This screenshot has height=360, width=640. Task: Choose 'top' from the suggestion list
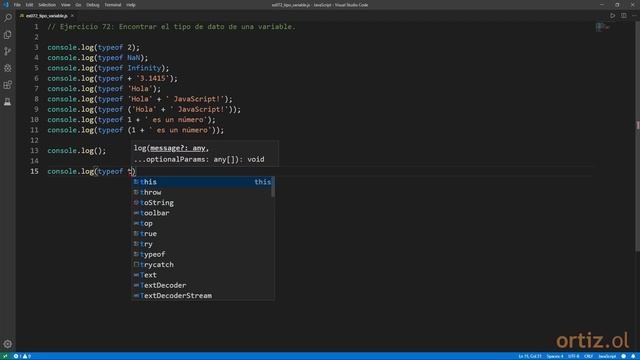tap(202, 223)
